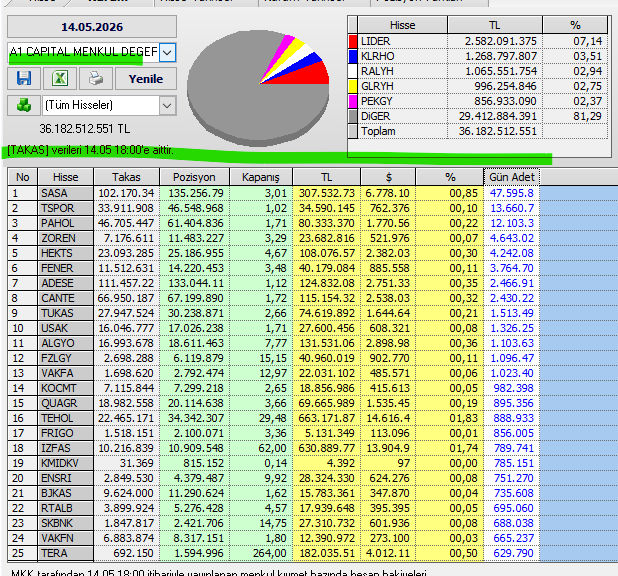Click the 36.182.512.551 TL total label
Screen dimensions: 618x576
click(x=84, y=129)
